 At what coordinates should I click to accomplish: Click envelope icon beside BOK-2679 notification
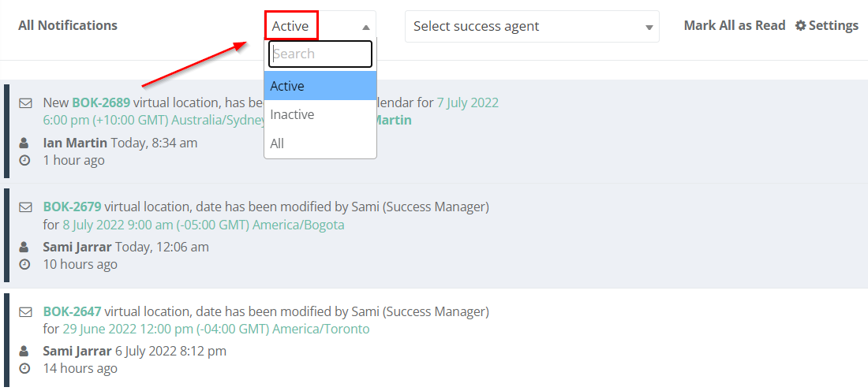tap(25, 207)
